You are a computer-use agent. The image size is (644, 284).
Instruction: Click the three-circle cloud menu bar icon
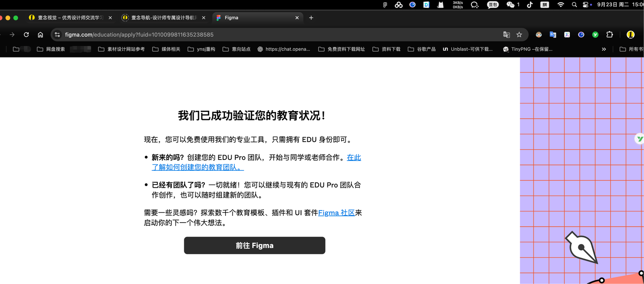398,4
